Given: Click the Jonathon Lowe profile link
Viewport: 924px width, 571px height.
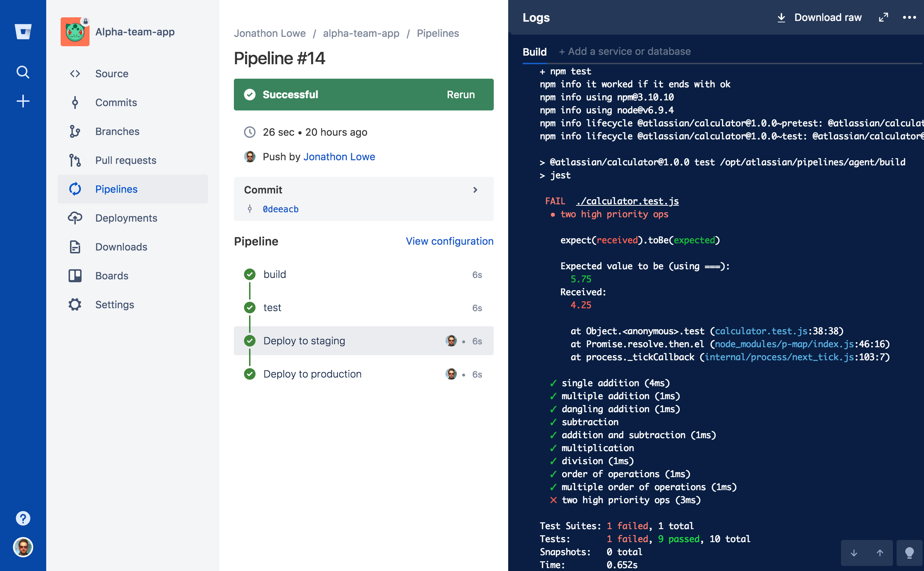Looking at the screenshot, I should coord(340,156).
